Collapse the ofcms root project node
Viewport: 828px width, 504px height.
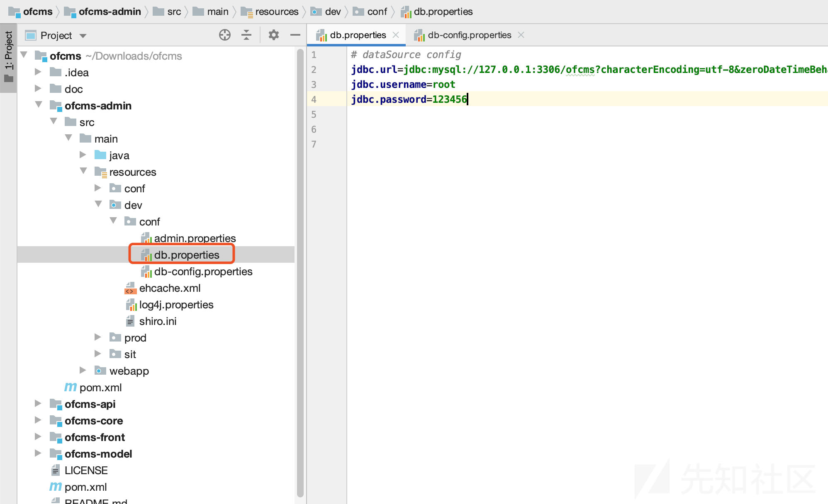[24, 55]
